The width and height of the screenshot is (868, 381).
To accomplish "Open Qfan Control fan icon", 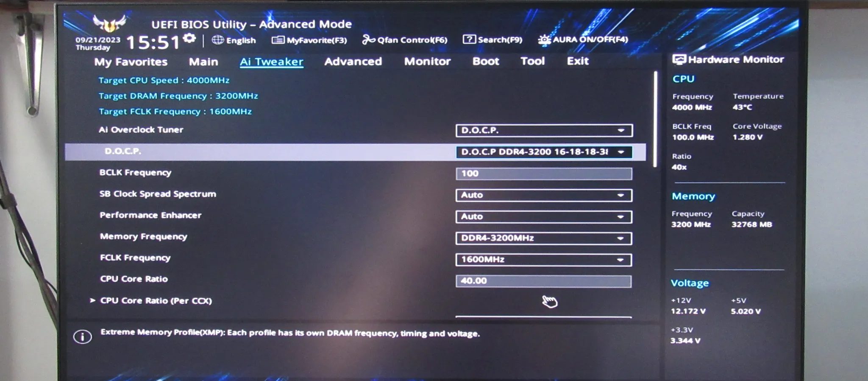I will point(368,39).
